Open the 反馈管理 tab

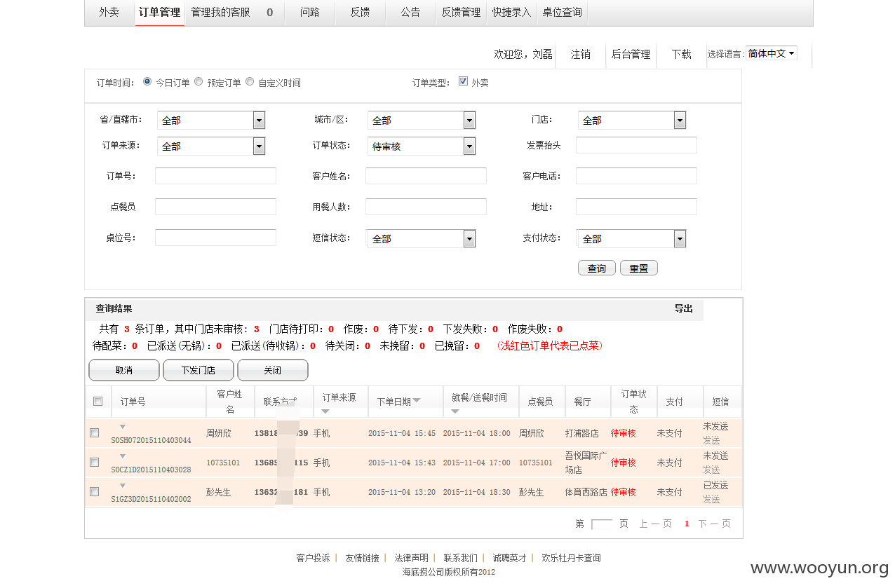pyautogui.click(x=461, y=12)
